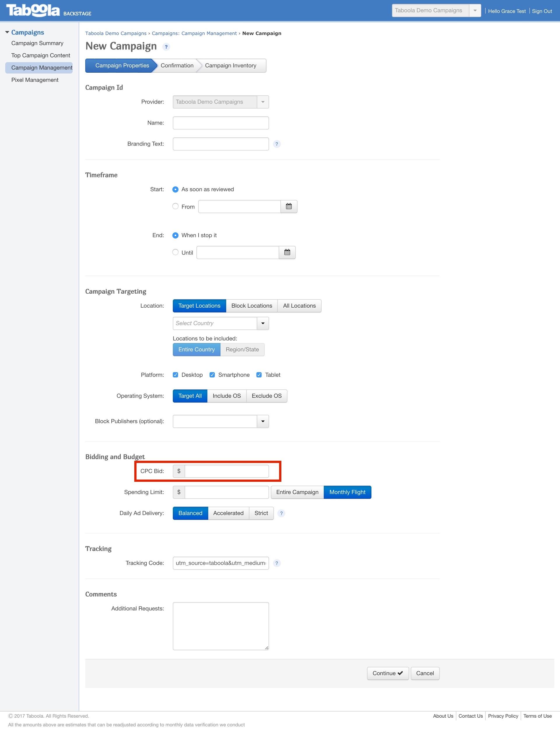Uncheck the Tablet platform checkbox
This screenshot has height=729, width=560.
259,375
